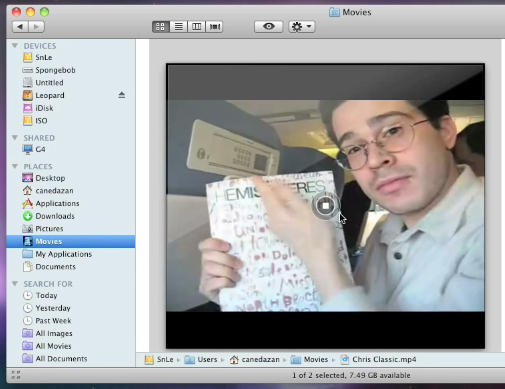Search for files from Past Week
This screenshot has width=505, height=389.
(71, 321)
